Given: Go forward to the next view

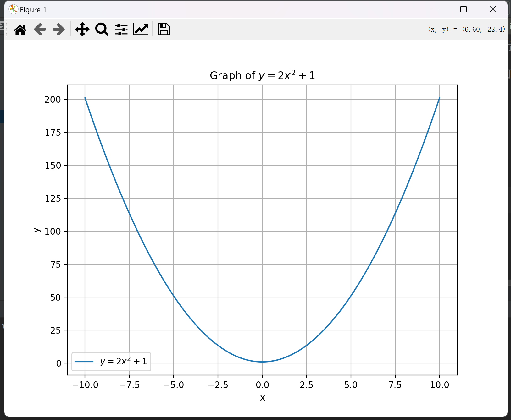Looking at the screenshot, I should pyautogui.click(x=59, y=30).
